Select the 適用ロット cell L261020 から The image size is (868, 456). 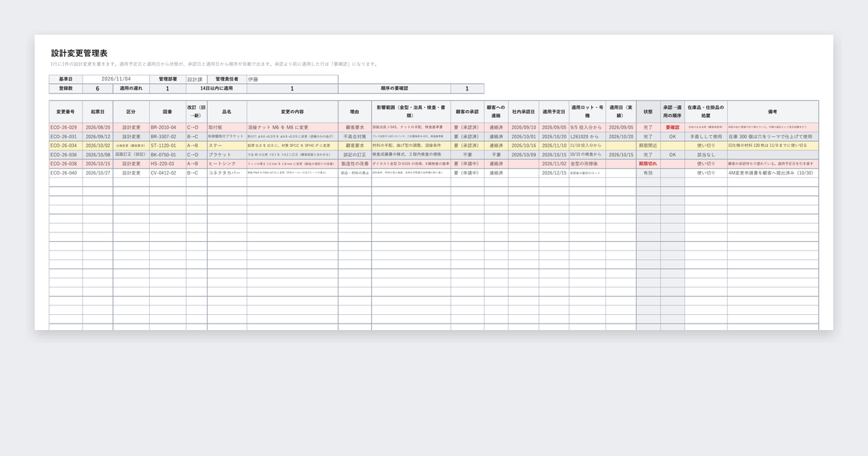coord(587,136)
